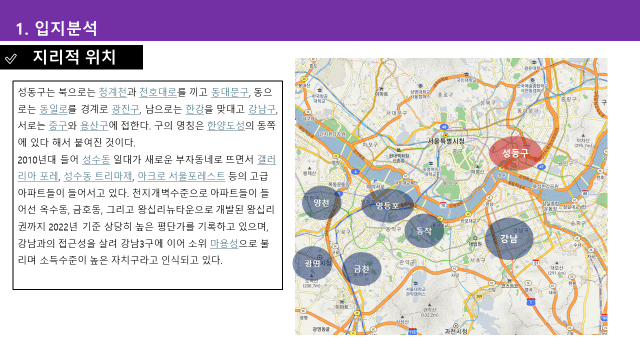Viewport: 640px width, 360px height.
Task: Select the 광명시청 map oval
Action: pos(313,263)
